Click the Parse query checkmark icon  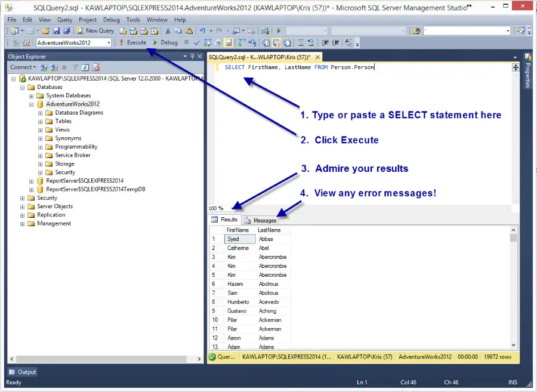pos(197,42)
